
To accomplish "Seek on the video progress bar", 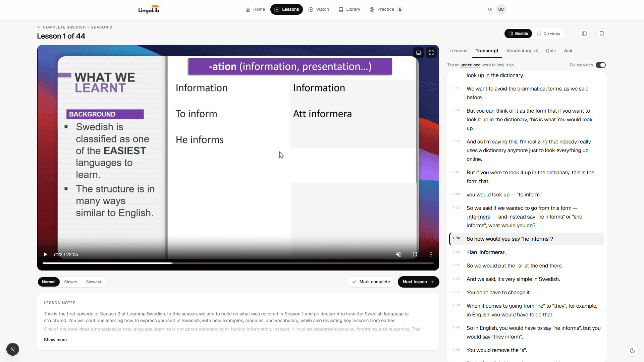I will 238,263.
